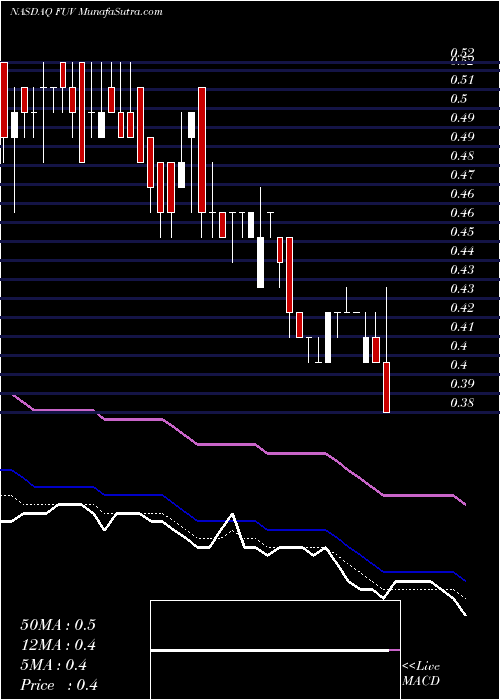The height and width of the screenshot is (700, 500).
Task: Click the 0.51 price axis label
Action: tap(462, 80)
